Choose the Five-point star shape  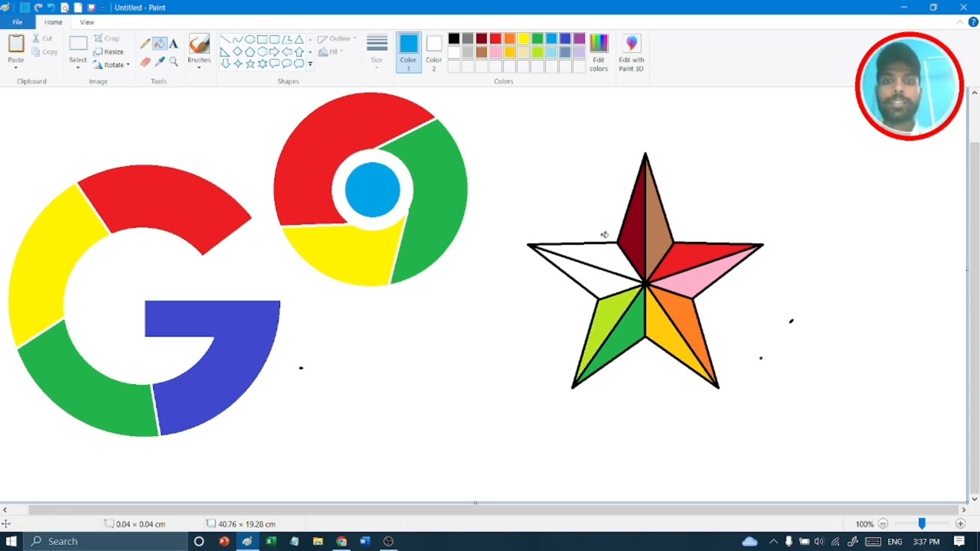[250, 64]
